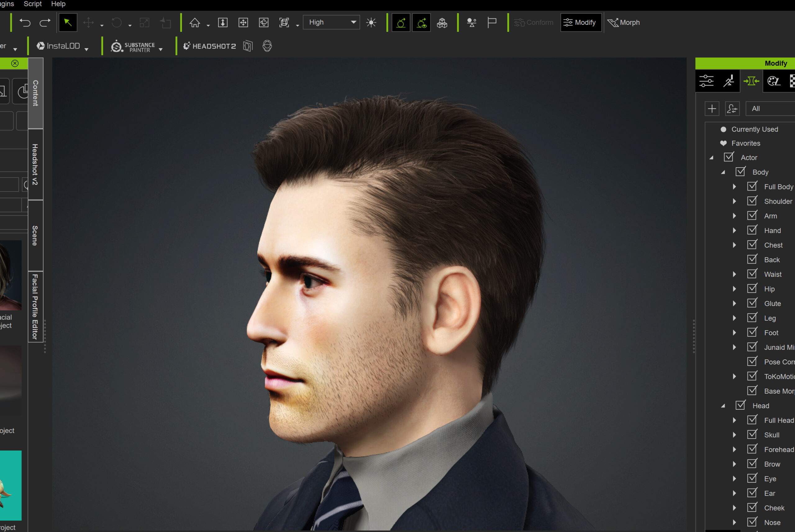This screenshot has height=532, width=795.
Task: Open the Script menu
Action: 33,4
